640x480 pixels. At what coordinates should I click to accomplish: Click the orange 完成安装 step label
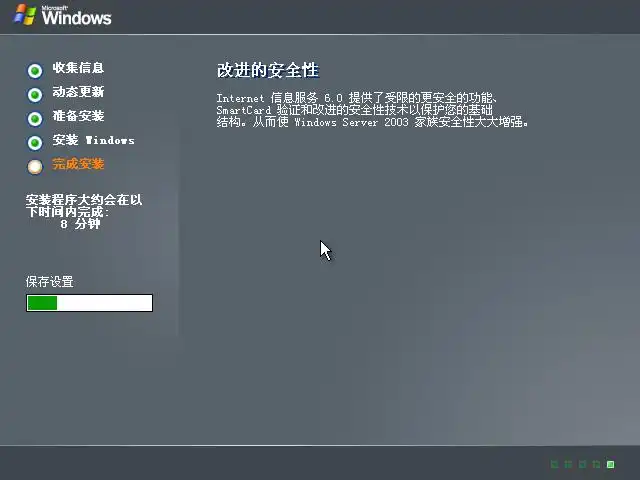pos(78,164)
